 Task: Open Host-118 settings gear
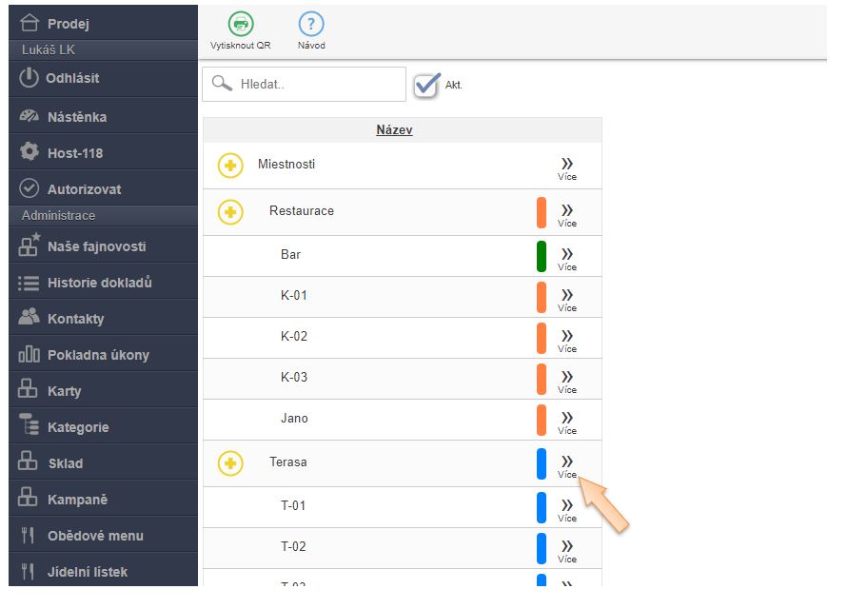pos(30,152)
